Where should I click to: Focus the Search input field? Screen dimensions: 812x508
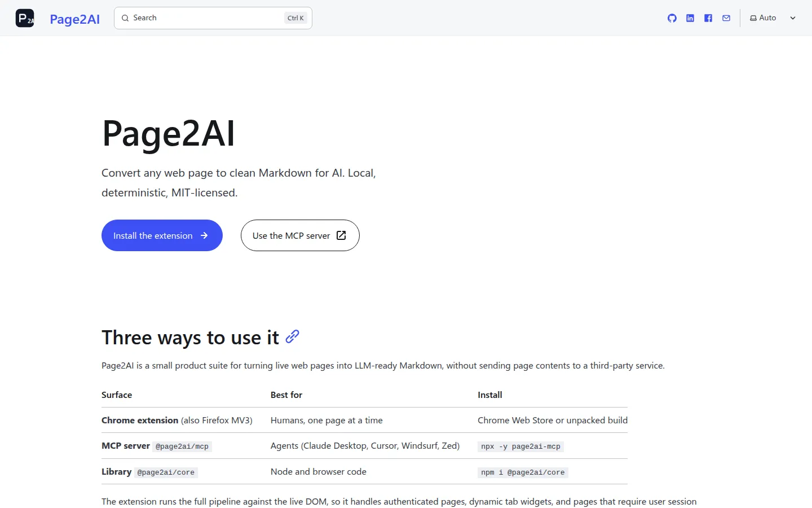click(x=213, y=18)
